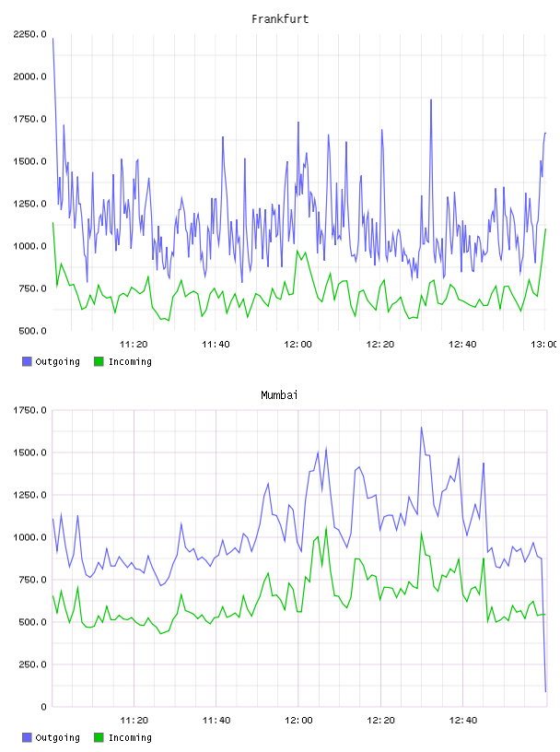The height and width of the screenshot is (752, 560).
Task: Click the 500.0 y-axis label in Frankfurt chart
Action: [x=32, y=331]
